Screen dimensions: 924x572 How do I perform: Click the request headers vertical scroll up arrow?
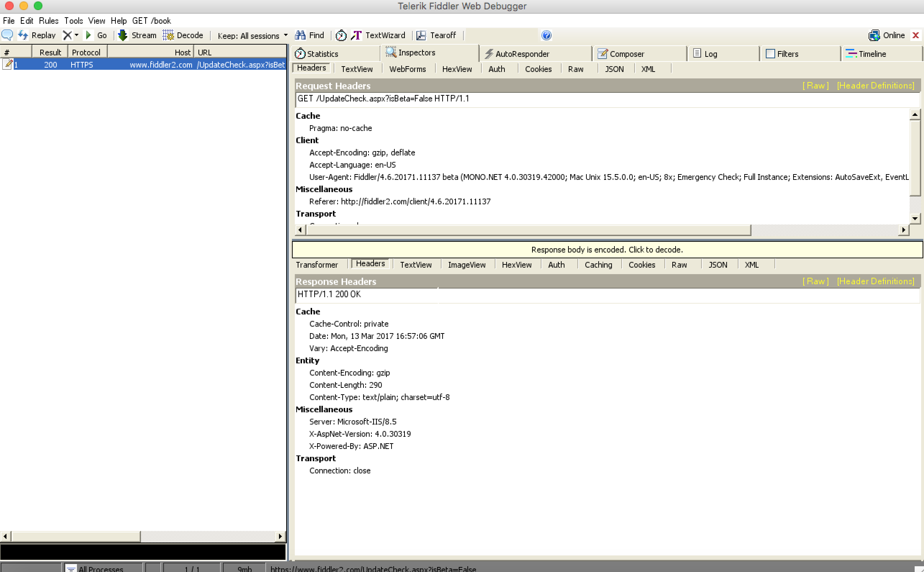[x=915, y=114]
